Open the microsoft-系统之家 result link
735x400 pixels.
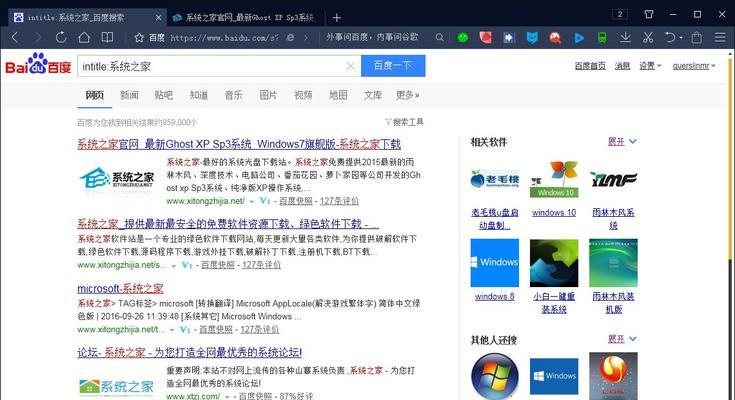pyautogui.click(x=121, y=288)
